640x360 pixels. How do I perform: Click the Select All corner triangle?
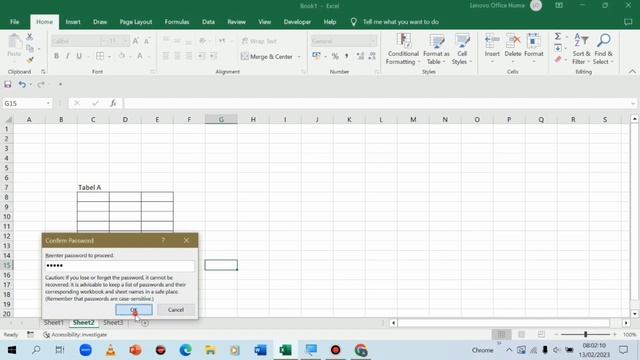tap(8, 119)
